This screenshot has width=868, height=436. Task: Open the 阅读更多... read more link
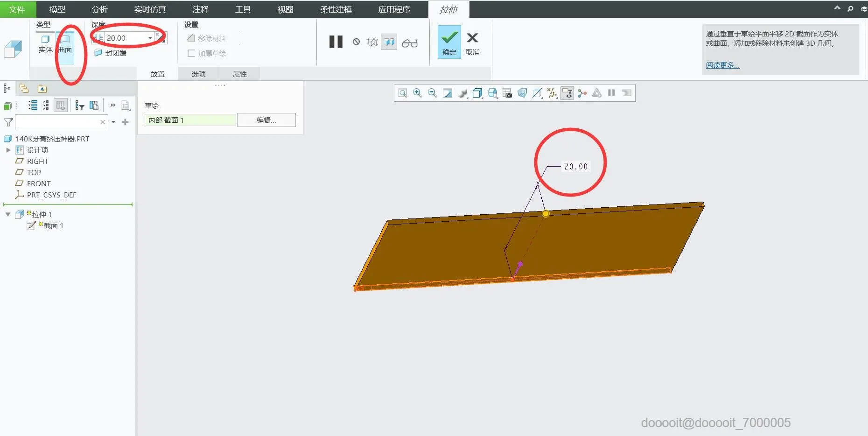[722, 65]
